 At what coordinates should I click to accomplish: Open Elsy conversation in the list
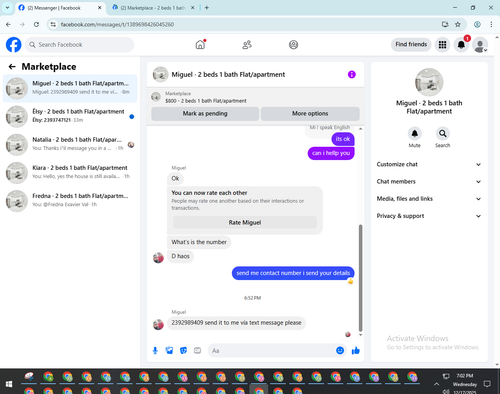70,116
